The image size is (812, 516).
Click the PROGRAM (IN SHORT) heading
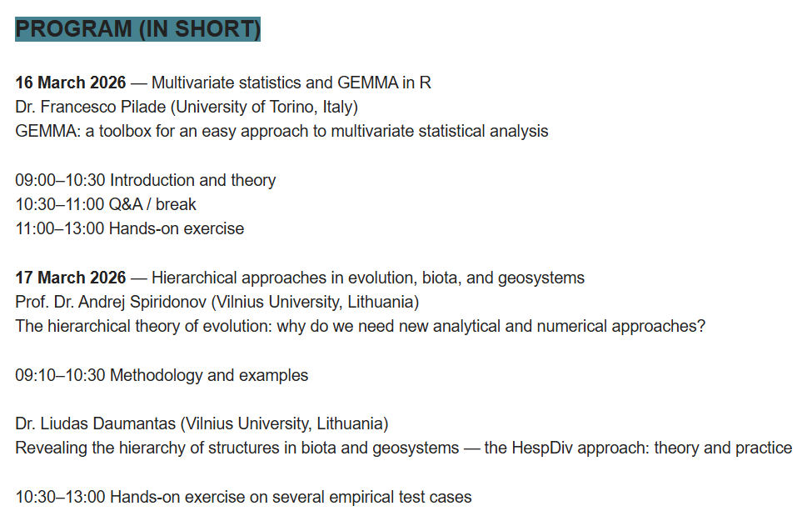pos(137,28)
